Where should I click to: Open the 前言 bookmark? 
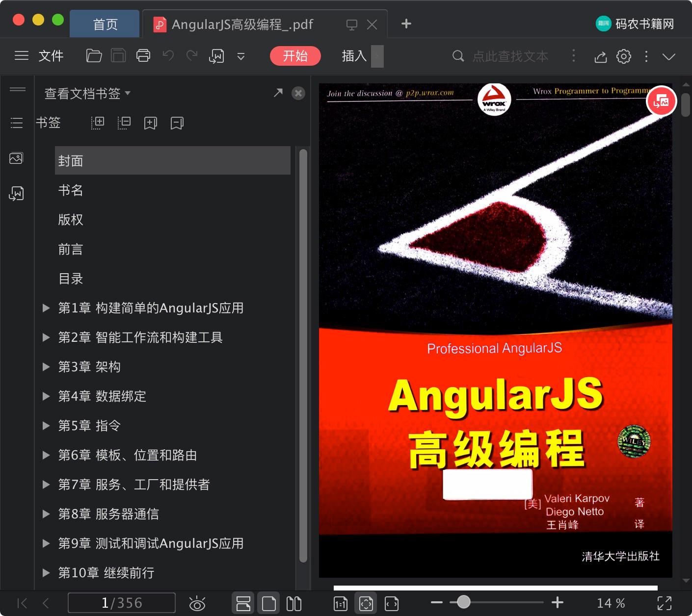click(71, 249)
